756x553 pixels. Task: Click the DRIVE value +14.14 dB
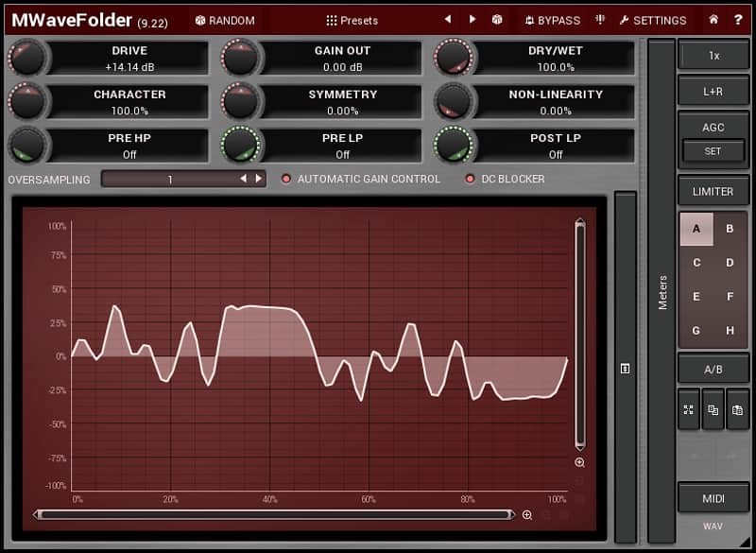[x=129, y=67]
